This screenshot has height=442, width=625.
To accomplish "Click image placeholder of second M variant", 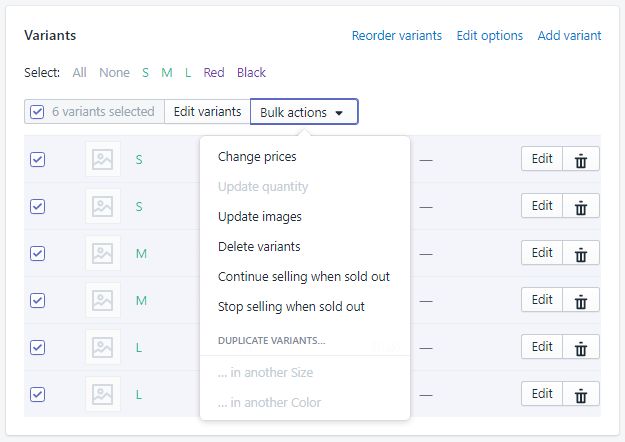I will [102, 301].
